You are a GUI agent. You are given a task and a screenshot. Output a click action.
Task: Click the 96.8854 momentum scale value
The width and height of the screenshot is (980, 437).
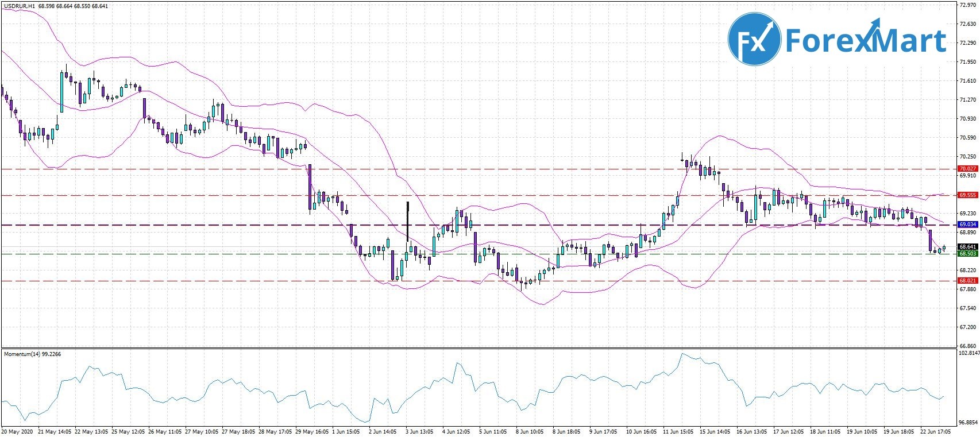click(968, 420)
